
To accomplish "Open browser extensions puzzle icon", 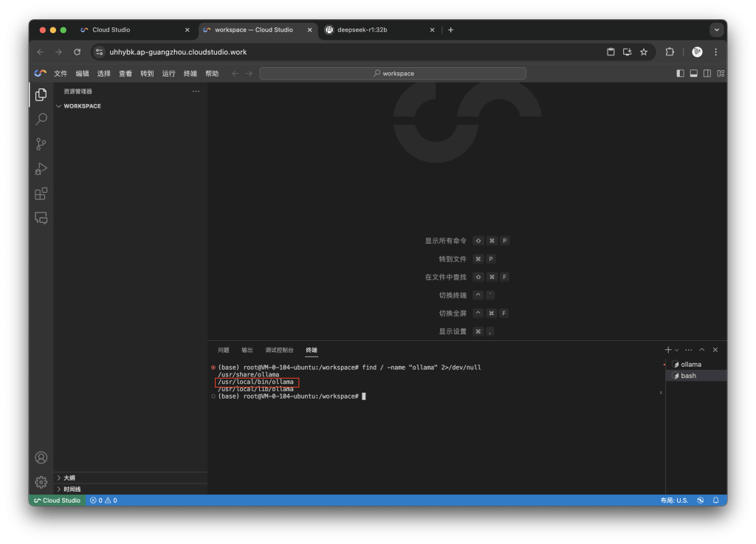I will (670, 52).
